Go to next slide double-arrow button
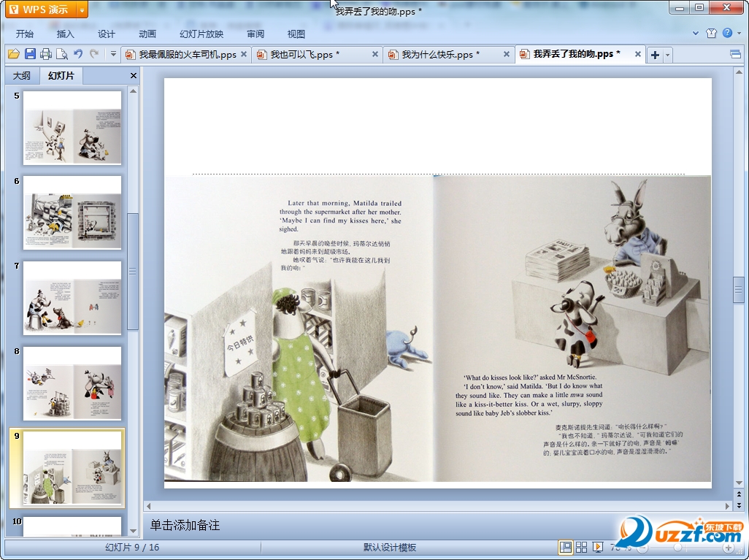Viewport: 749px width, 560px height. (739, 505)
